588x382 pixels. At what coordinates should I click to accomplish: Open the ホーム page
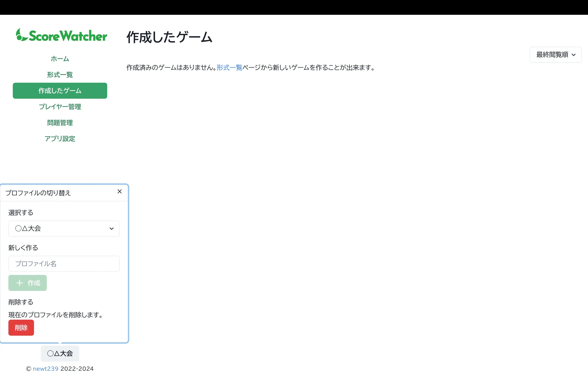60,59
